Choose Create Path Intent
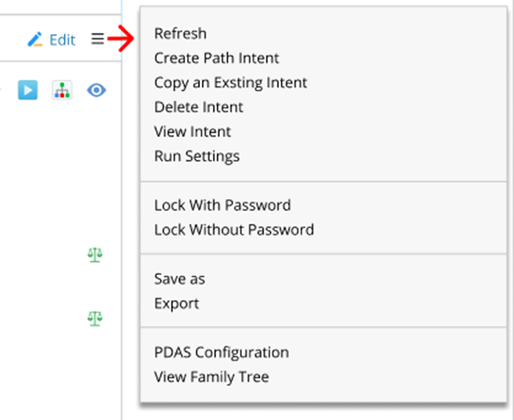The image size is (514, 420). click(x=217, y=58)
